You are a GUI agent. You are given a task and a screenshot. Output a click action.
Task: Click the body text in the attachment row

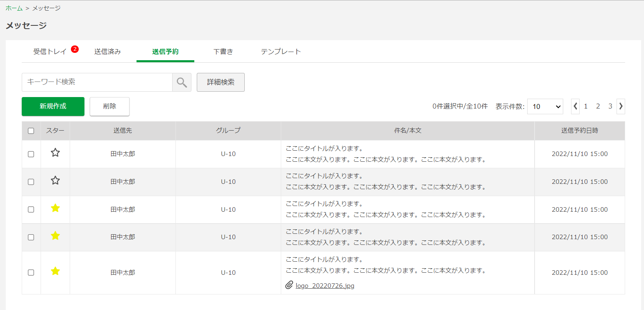386,271
